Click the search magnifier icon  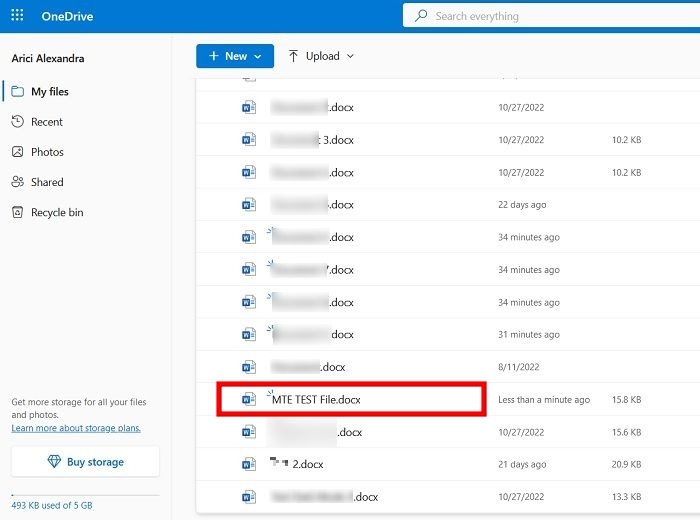(x=421, y=16)
